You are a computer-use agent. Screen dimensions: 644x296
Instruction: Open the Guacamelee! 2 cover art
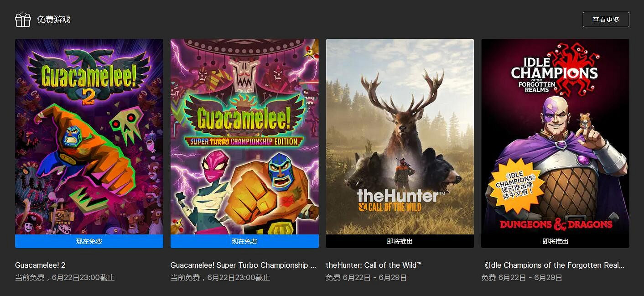tap(89, 137)
